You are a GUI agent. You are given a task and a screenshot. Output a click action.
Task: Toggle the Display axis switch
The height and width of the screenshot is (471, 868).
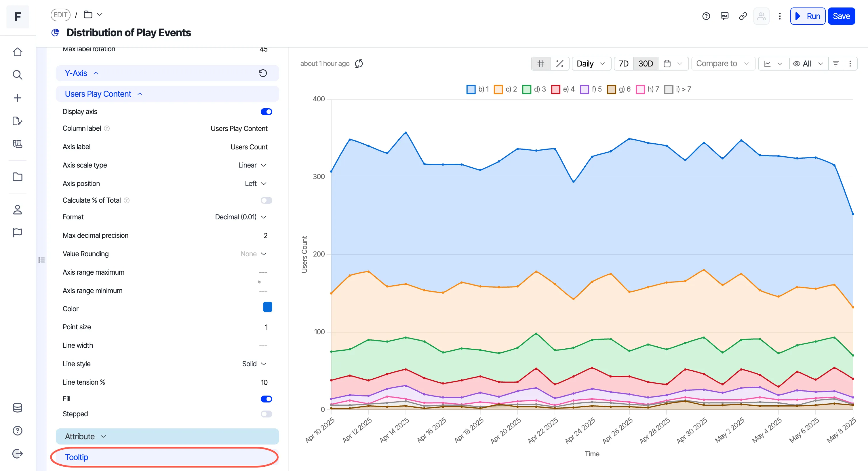[266, 112]
